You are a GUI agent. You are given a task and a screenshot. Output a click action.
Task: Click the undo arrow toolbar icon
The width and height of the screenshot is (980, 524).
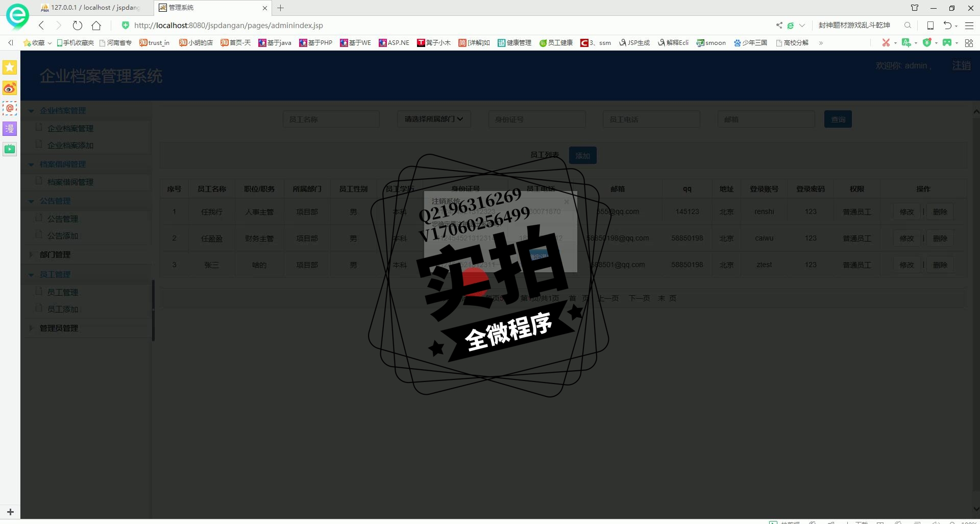[x=947, y=25]
